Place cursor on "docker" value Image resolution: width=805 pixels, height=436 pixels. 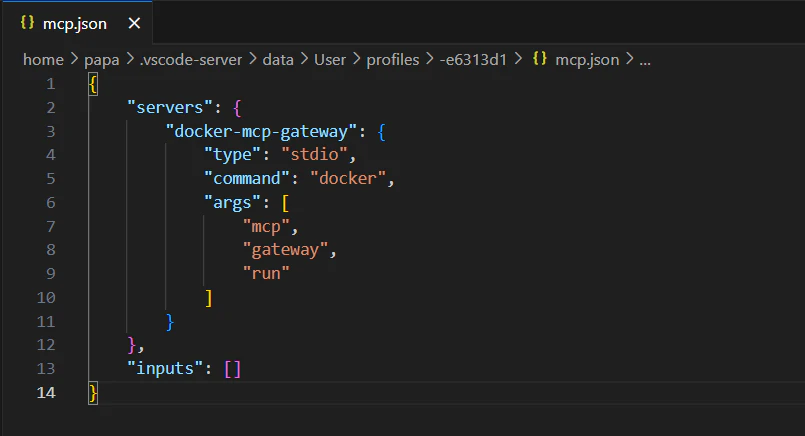348,178
